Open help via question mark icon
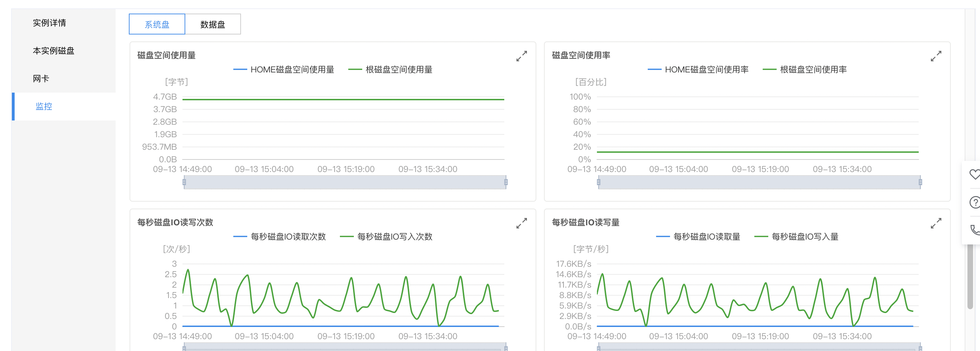The width and height of the screenshot is (980, 351). pos(975,202)
